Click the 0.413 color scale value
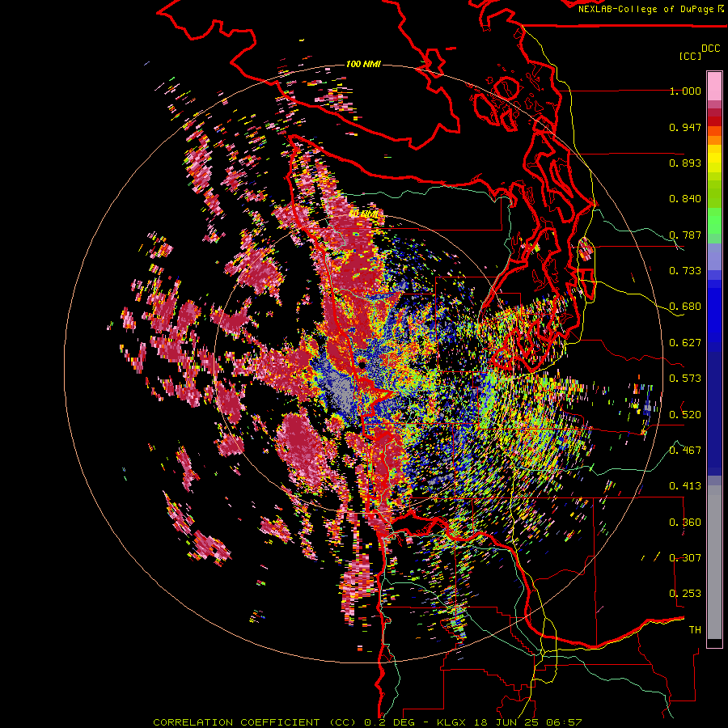The width and height of the screenshot is (728, 728). 685,486
